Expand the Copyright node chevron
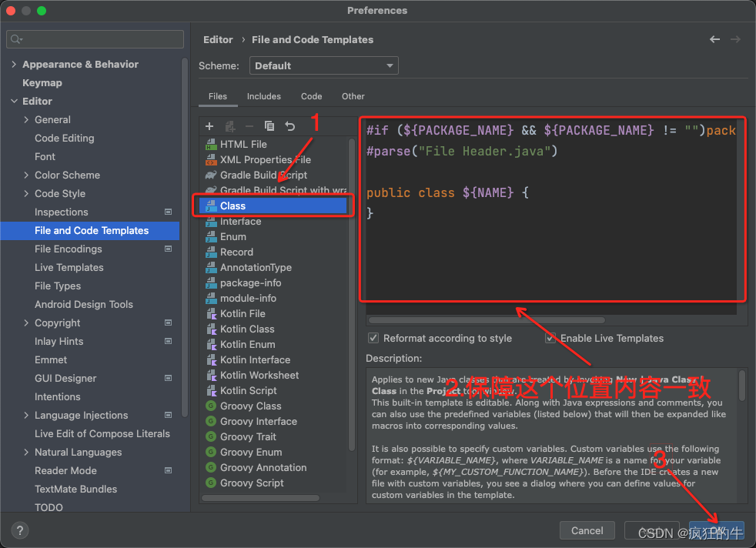Screen dimensions: 756x548 [x=26, y=322]
